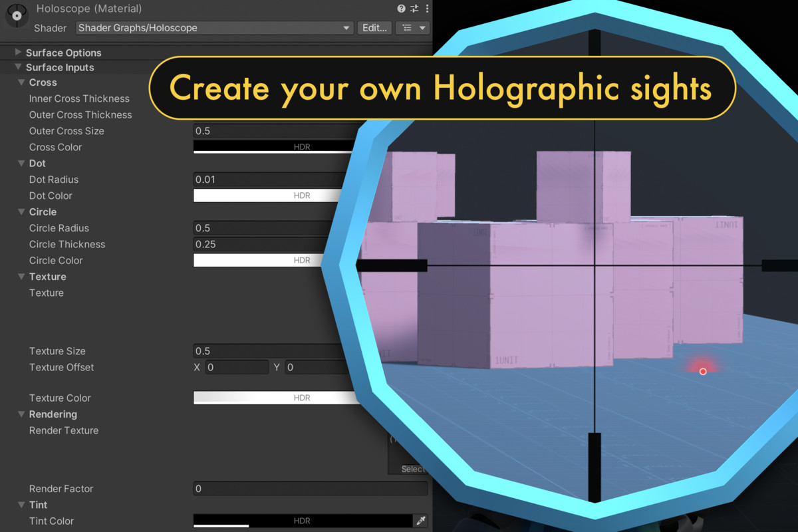798x532 pixels.
Task: Click the Texture Offset X field
Action: 237,367
